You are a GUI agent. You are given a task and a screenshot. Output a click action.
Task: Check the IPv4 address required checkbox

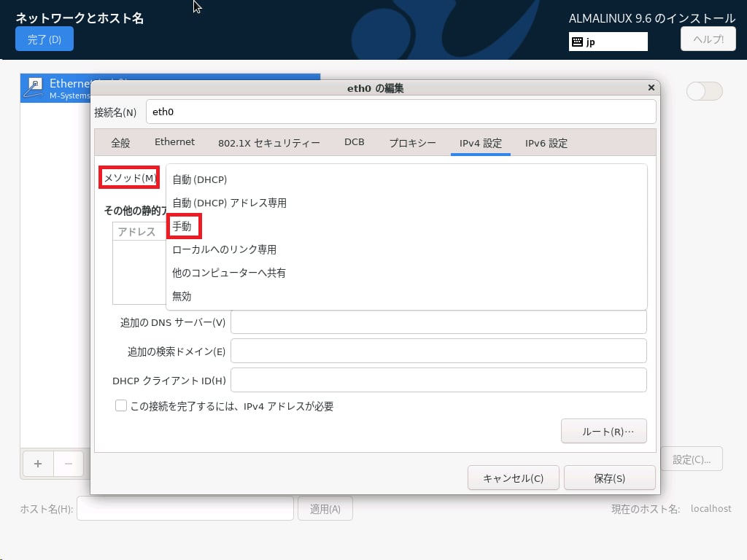[x=122, y=406]
